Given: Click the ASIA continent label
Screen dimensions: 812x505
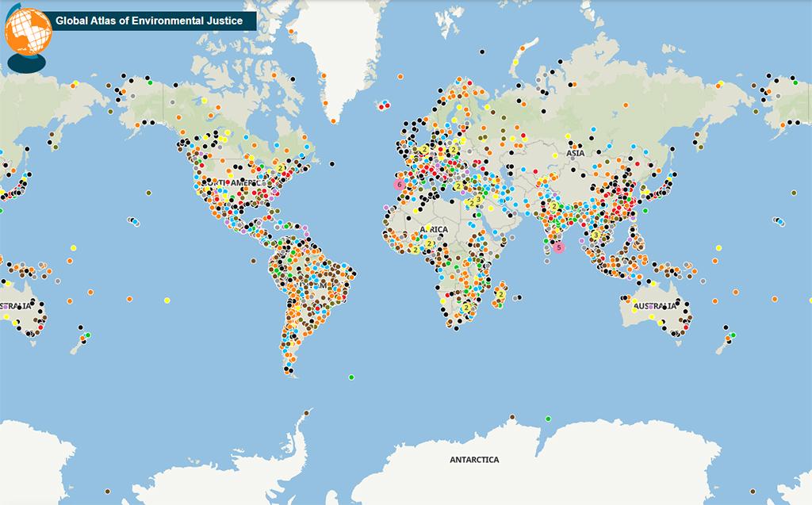Looking at the screenshot, I should coord(575,153).
